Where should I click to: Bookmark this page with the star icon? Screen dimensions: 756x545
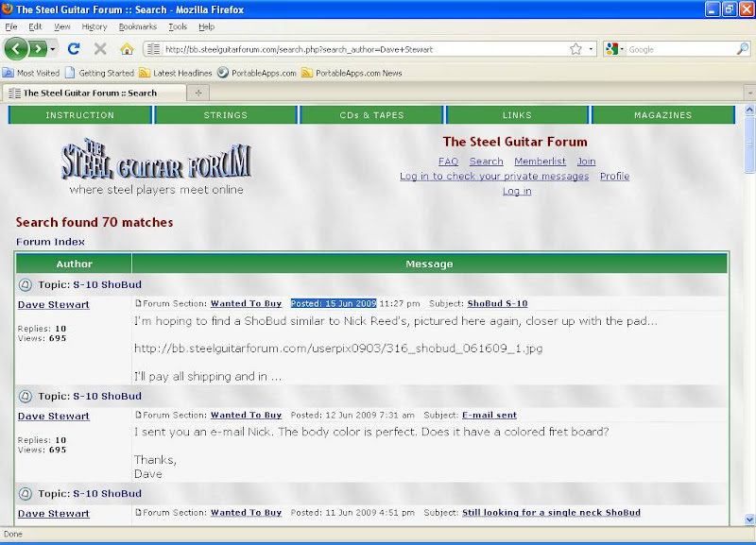(576, 49)
